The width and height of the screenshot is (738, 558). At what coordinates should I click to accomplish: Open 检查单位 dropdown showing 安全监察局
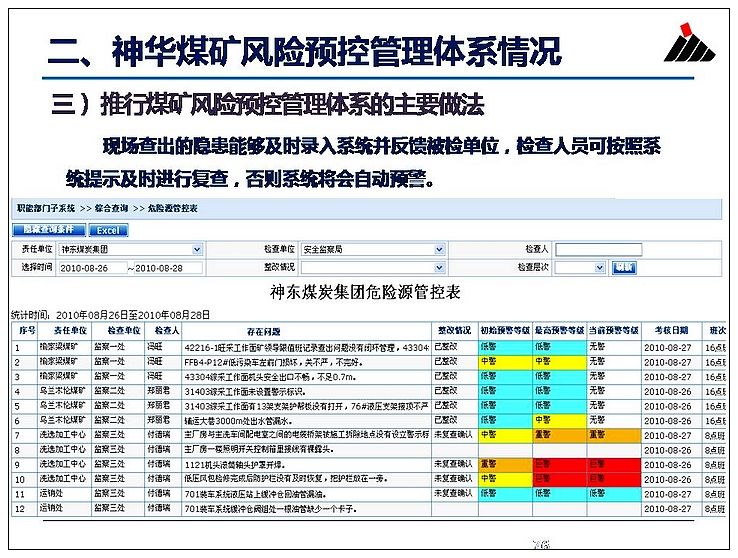(373, 249)
